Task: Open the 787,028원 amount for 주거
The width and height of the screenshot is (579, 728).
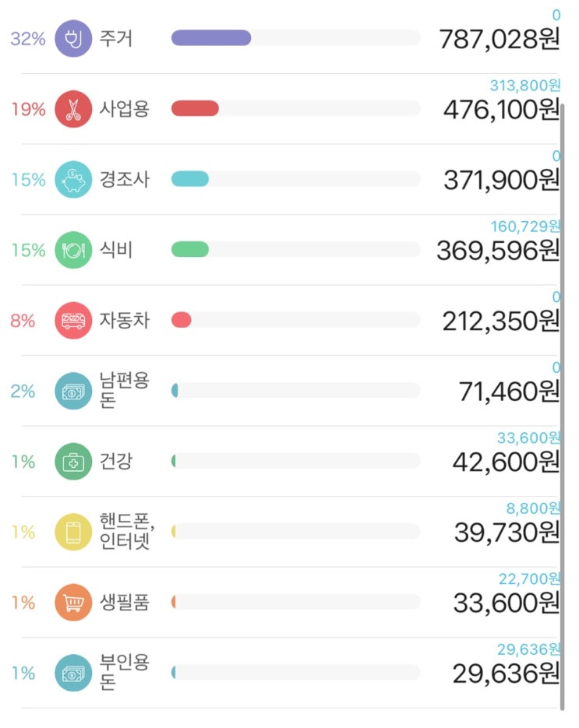Action: 499,39
